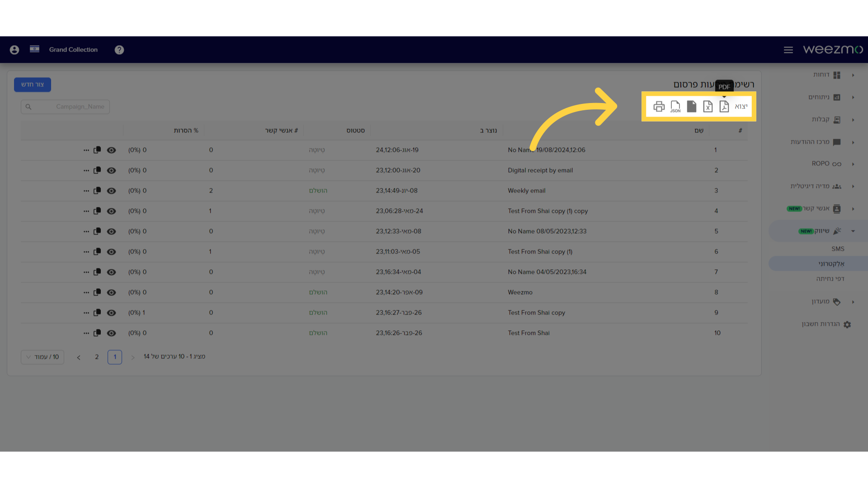Image resolution: width=868 pixels, height=488 pixels.
Task: Open more options for No Name 19/08/2024 row
Action: click(86, 150)
